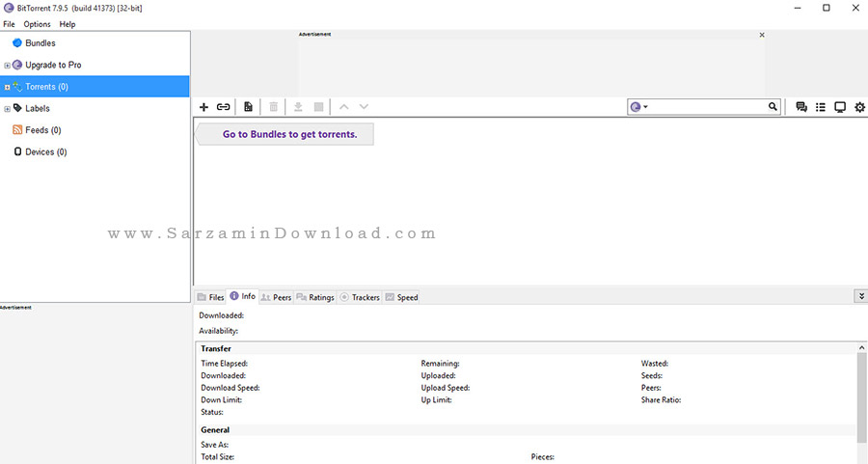Screen dimensions: 868x464
Task: Maximize the BitTorrent window
Action: pos(826,8)
